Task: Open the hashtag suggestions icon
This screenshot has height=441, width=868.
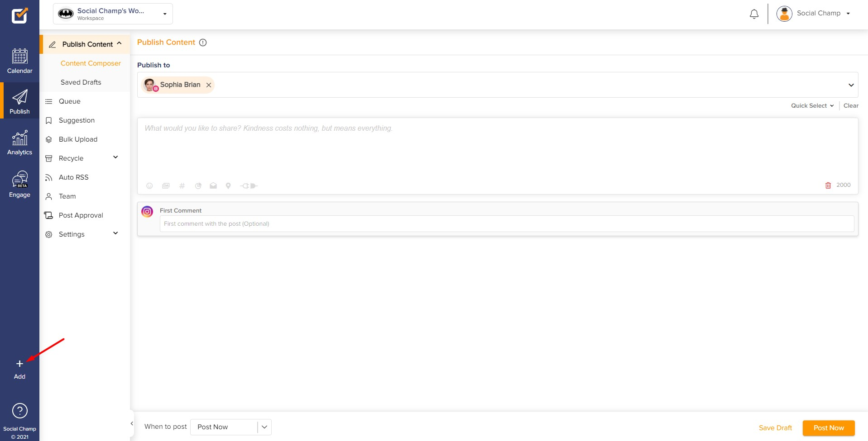Action: tap(182, 185)
